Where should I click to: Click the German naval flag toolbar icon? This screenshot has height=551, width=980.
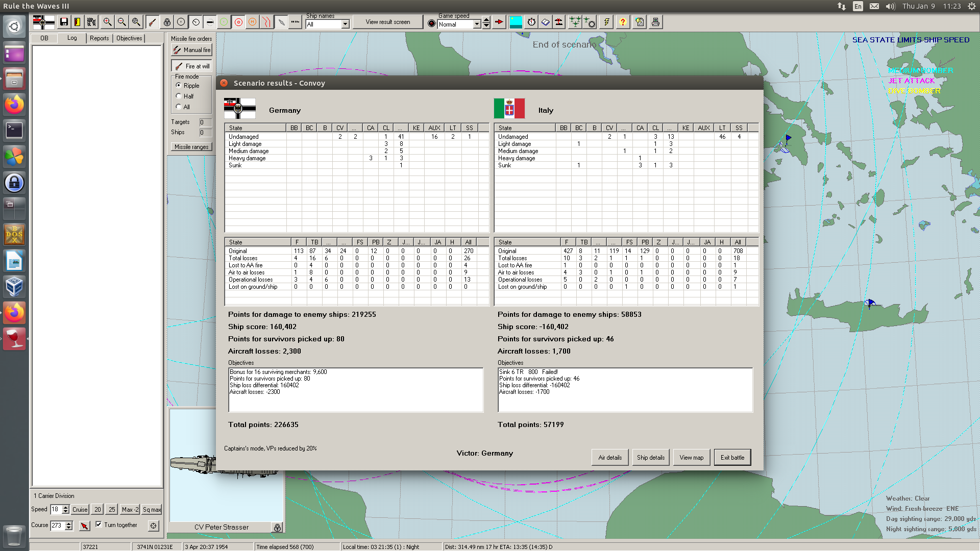click(43, 22)
